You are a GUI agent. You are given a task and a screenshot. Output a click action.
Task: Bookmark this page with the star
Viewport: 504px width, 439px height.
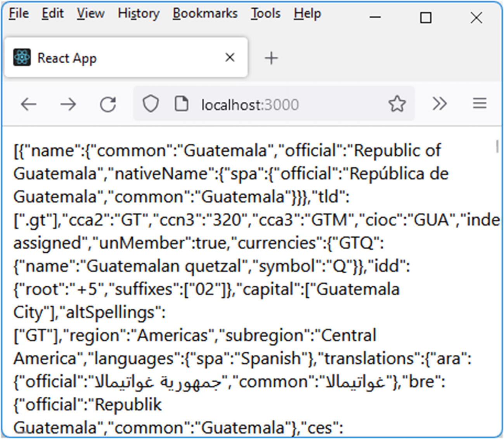(397, 104)
